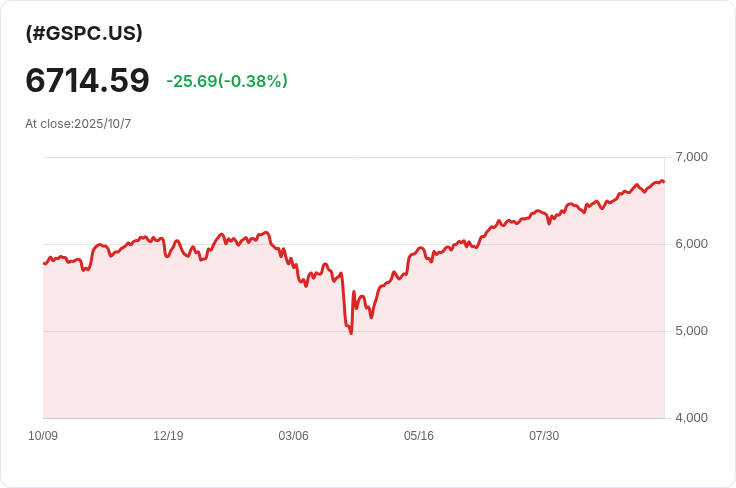The image size is (736, 488).
Task: Click the 6714.59 index price
Action: [x=87, y=80]
